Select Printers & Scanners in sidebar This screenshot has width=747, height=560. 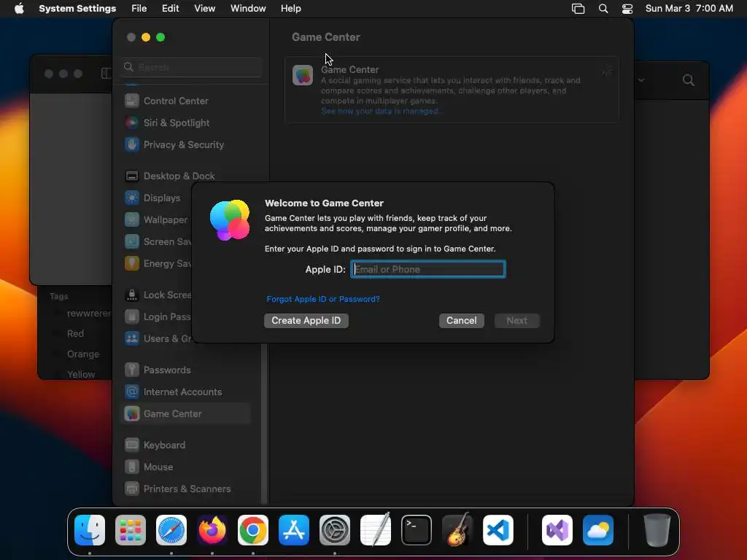(186, 489)
